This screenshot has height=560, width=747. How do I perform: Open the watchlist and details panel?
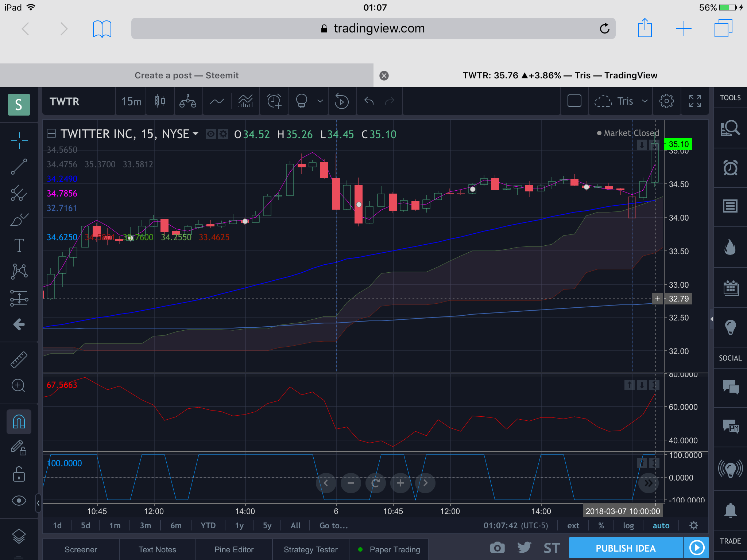click(730, 128)
